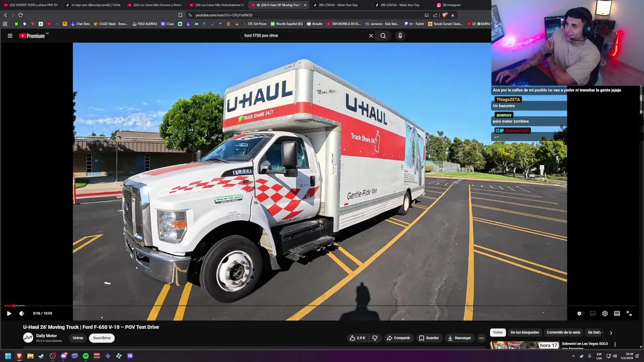The image size is (644, 362).
Task: Bookmark this page icon in address bar
Action: click(x=180, y=15)
